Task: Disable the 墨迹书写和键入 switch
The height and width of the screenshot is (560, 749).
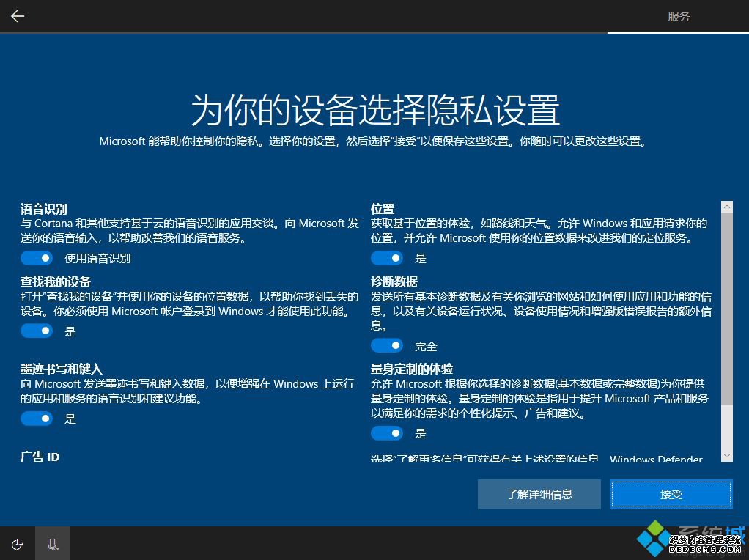Action: pyautogui.click(x=37, y=419)
